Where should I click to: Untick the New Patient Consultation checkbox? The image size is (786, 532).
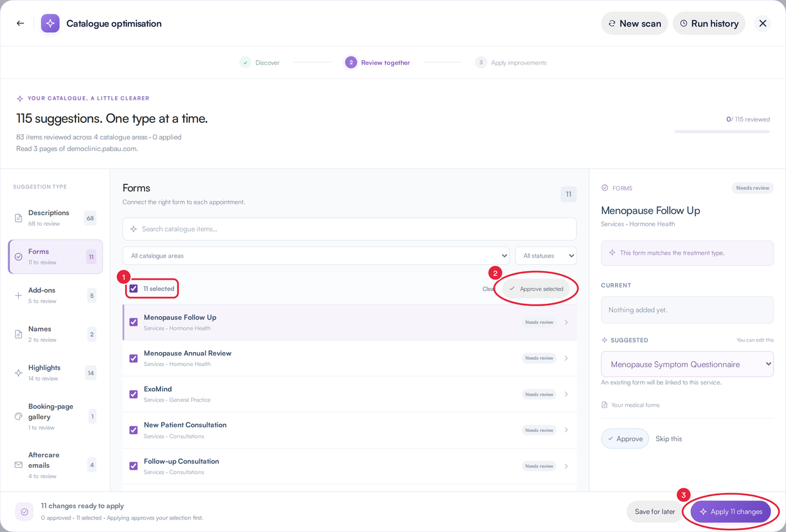pyautogui.click(x=133, y=430)
